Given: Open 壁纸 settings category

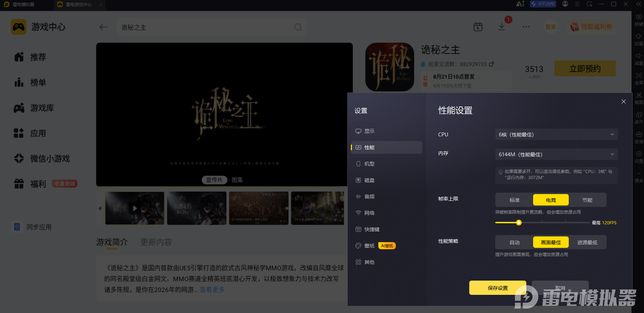Looking at the screenshot, I should [387, 246].
